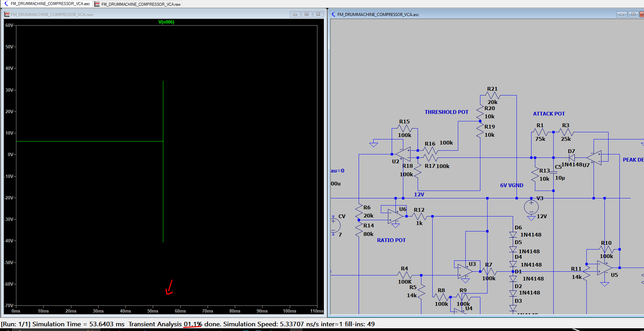The image size is (644, 331).
Task: Close the waveform .raw window
Action: pos(318,14)
